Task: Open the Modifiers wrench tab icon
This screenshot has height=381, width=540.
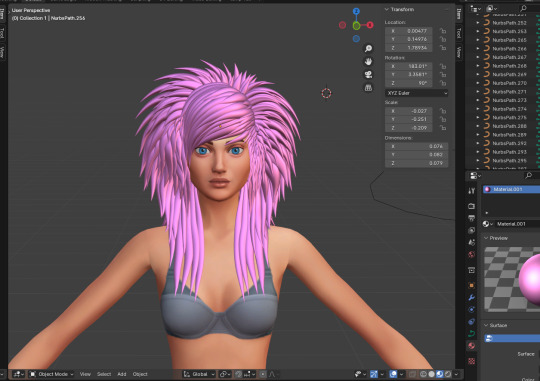Action: click(471, 297)
